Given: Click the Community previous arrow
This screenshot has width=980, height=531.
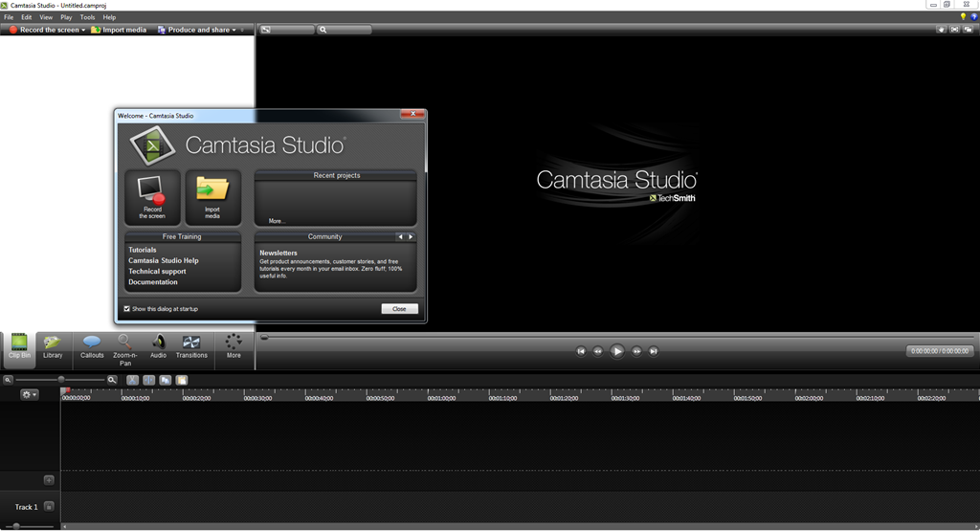Looking at the screenshot, I should (401, 236).
